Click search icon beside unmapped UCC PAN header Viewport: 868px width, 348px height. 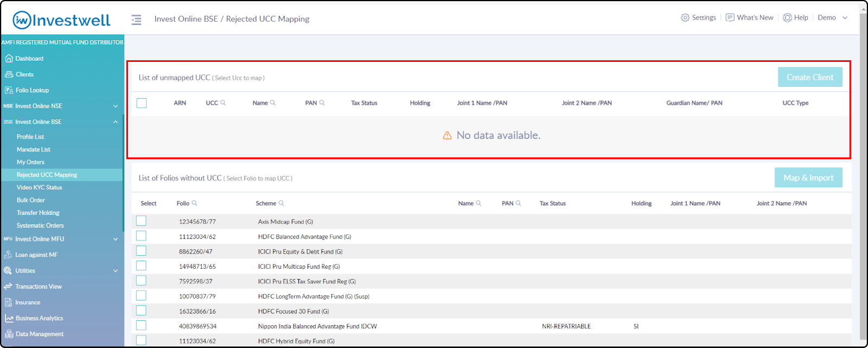point(322,103)
